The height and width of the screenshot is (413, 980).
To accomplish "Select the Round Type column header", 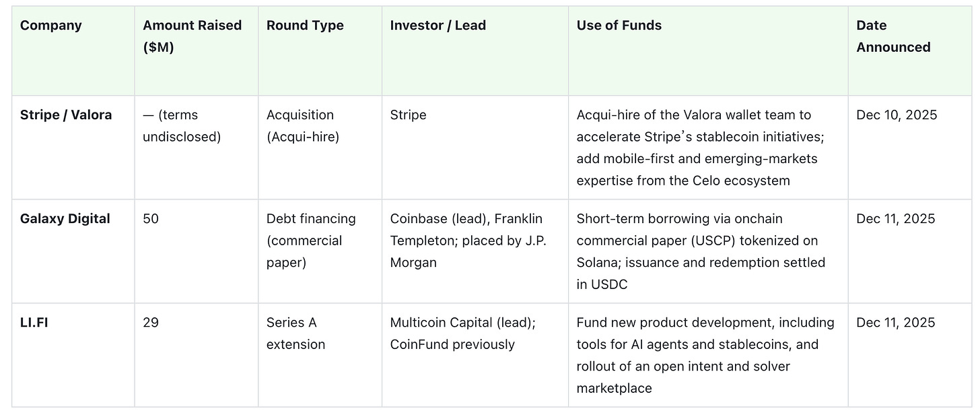I will 305,26.
